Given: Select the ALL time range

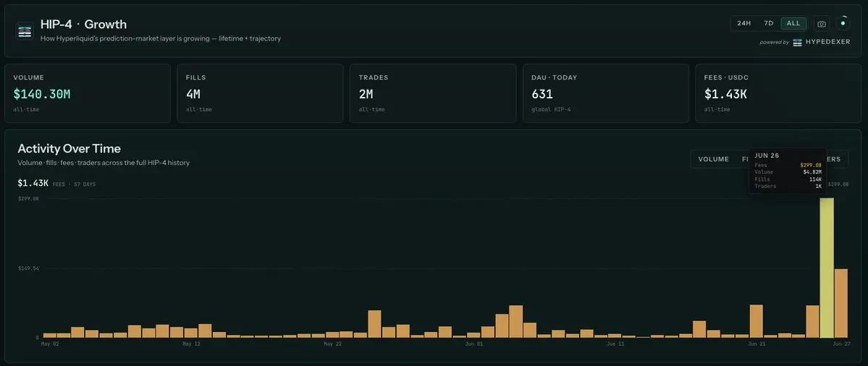Looking at the screenshot, I should click(793, 23).
